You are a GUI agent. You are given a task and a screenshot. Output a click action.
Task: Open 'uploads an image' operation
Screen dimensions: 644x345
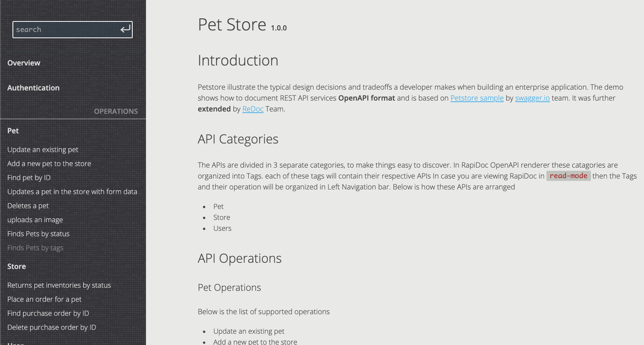[x=35, y=220]
